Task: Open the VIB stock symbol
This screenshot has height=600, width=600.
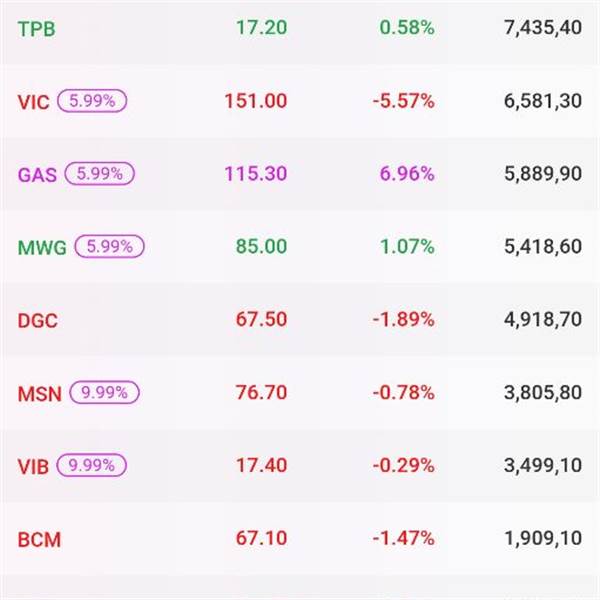Action: [34, 466]
